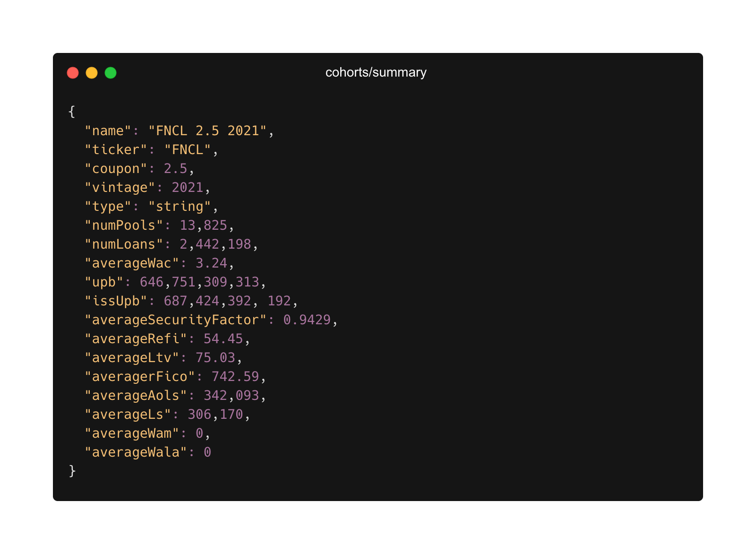Image resolution: width=756 pixels, height=554 pixels.
Task: Click the vintage value 2021
Action: 188,188
